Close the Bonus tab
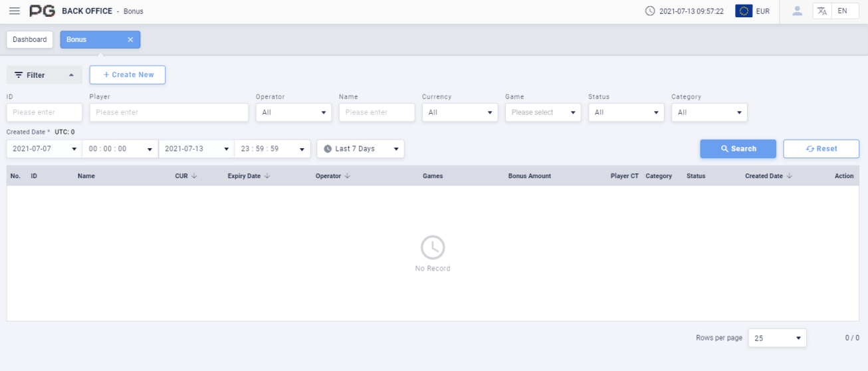This screenshot has height=371, width=868. point(130,40)
